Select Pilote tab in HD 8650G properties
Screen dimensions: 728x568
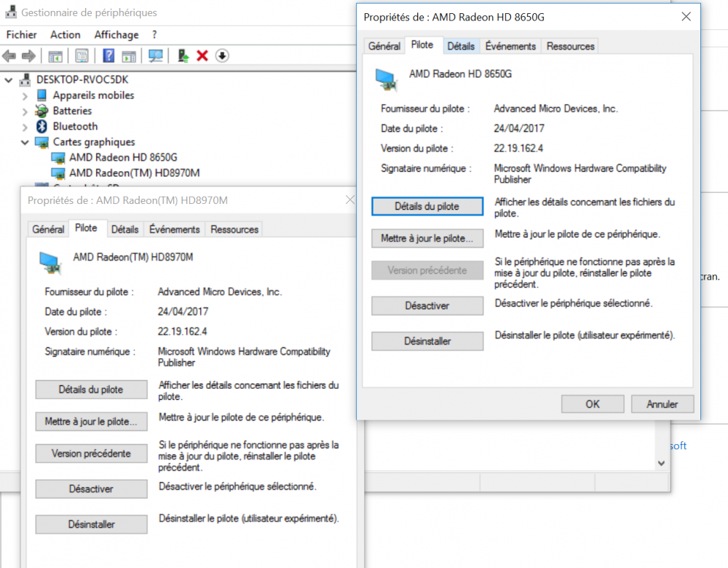(x=422, y=44)
